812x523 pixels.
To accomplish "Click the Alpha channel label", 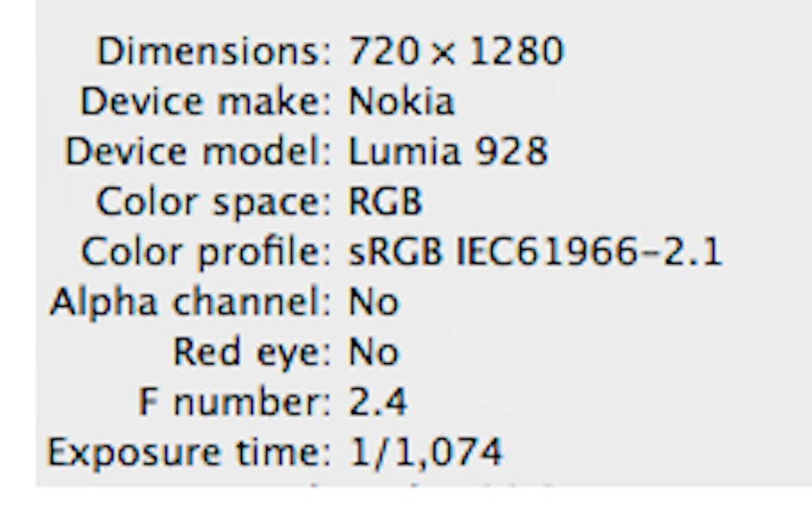I will pyautogui.click(x=190, y=303).
